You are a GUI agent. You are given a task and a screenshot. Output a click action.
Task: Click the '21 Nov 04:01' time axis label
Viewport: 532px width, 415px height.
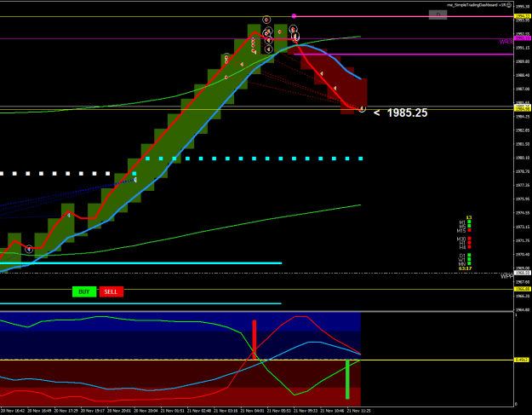252,411
